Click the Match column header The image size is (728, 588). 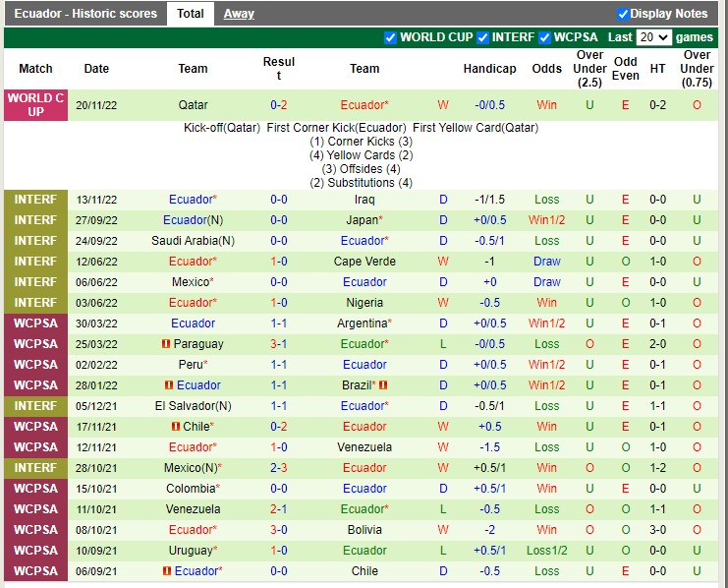[x=35, y=69]
